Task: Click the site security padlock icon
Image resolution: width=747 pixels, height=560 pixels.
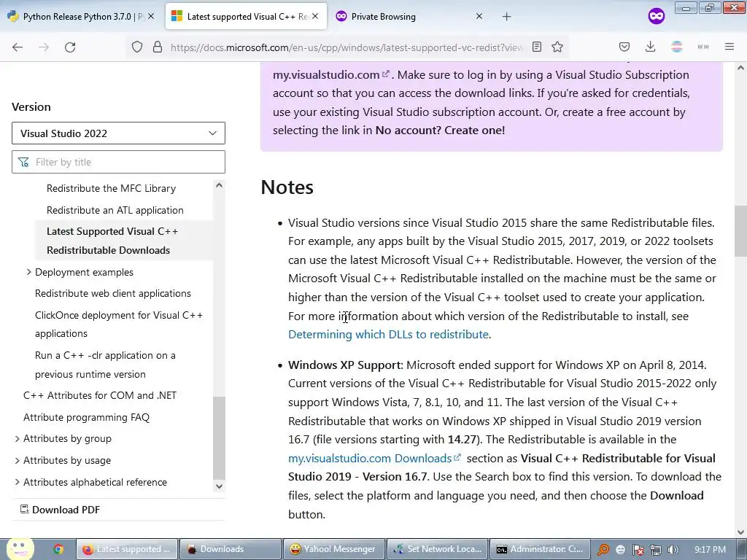Action: (x=158, y=47)
